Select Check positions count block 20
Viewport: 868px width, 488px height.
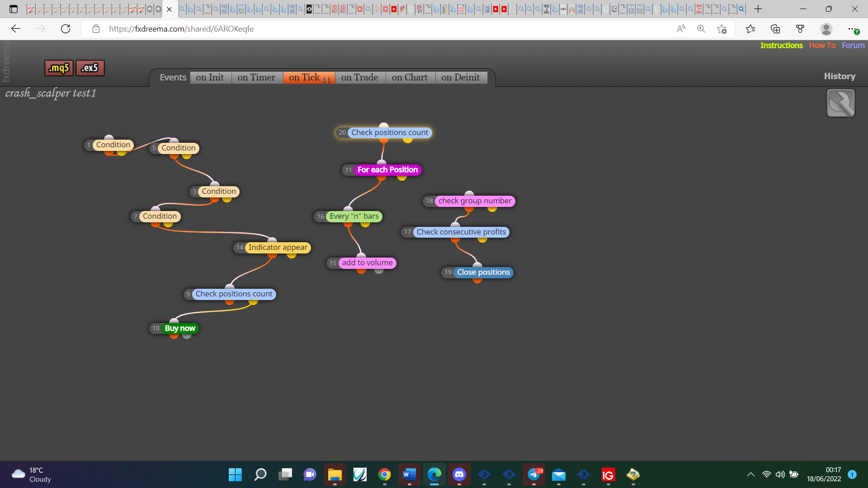click(x=390, y=132)
